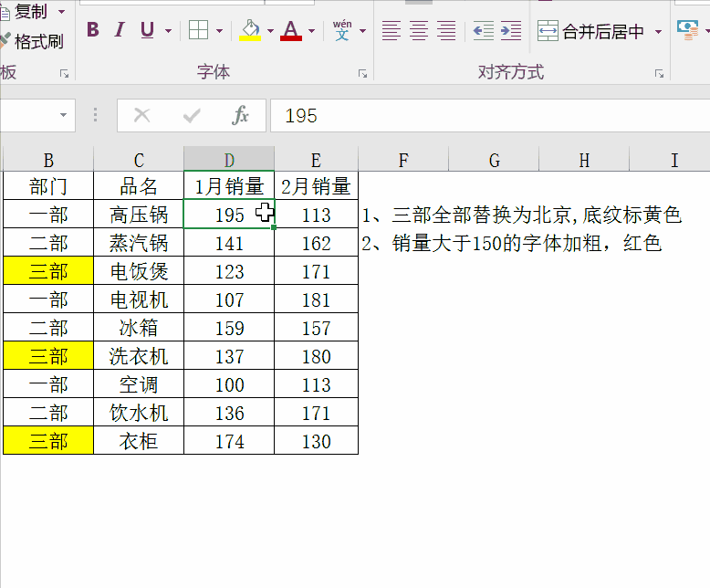Image resolution: width=710 pixels, height=588 pixels.
Task: Select cell with value 174
Action: pyautogui.click(x=229, y=440)
